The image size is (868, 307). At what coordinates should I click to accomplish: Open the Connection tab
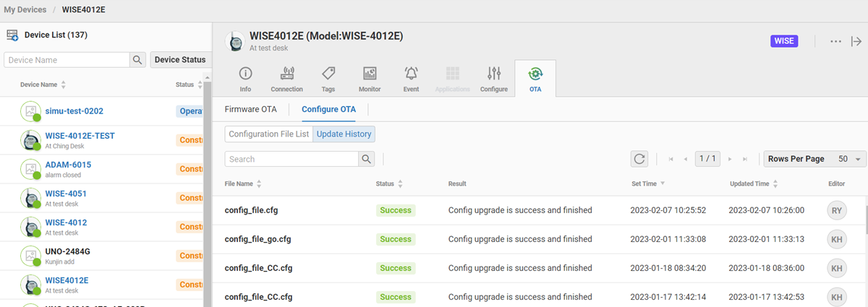click(x=286, y=79)
